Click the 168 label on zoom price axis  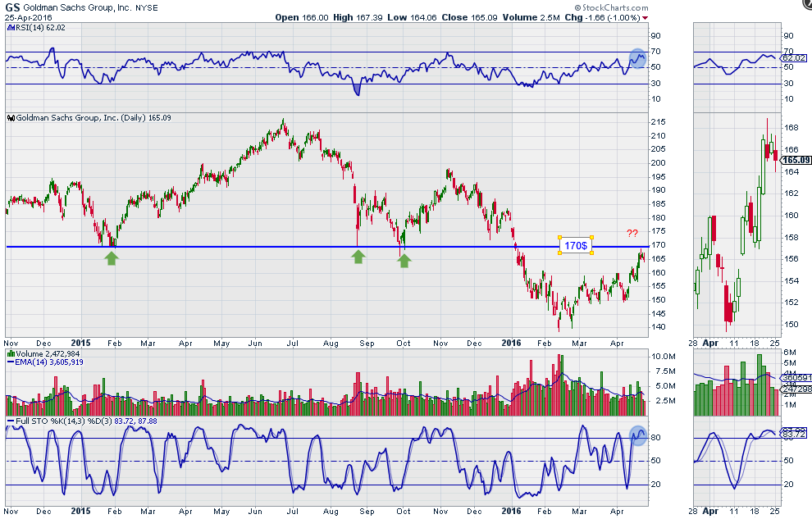click(791, 128)
